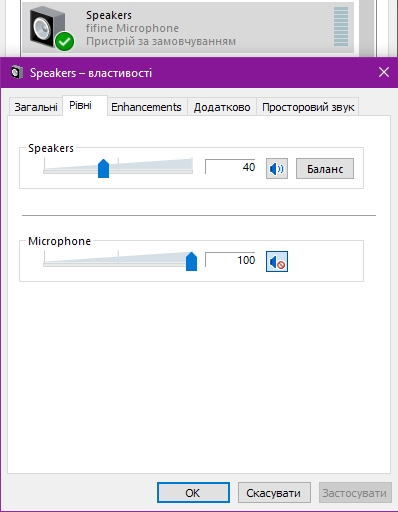Confirm changes with the OK button
Viewport: 398px width, 512px height.
tap(193, 493)
